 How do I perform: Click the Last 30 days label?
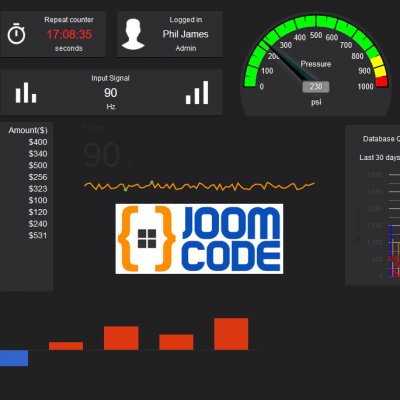[379, 157]
